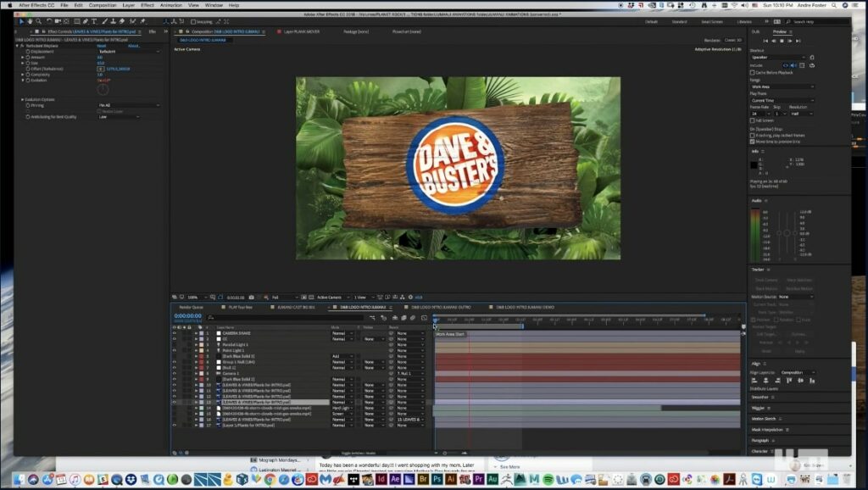Click About link for Turbulent Displace
The width and height of the screenshot is (868, 490).
click(134, 46)
